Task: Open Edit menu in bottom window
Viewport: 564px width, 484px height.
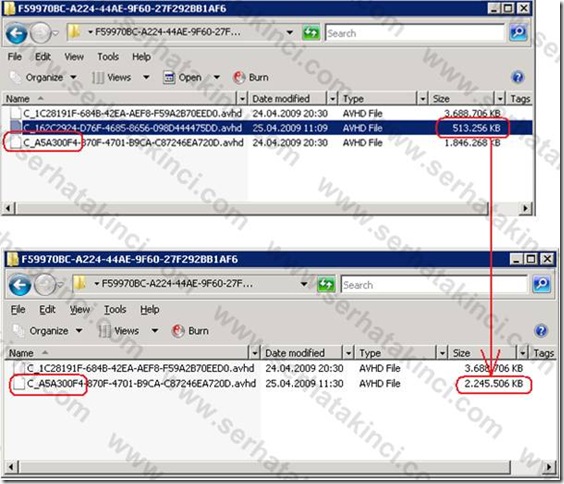Action: [x=47, y=309]
